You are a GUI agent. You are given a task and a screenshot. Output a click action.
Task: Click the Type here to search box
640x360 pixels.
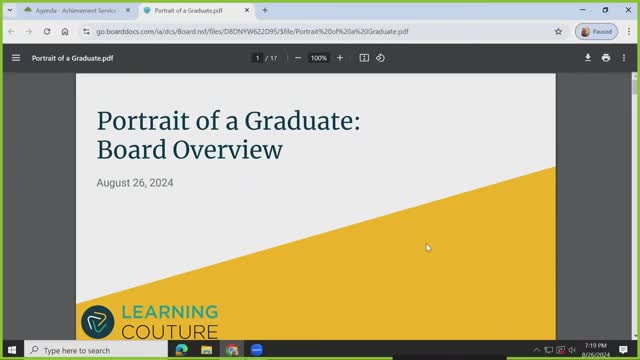coord(96,350)
